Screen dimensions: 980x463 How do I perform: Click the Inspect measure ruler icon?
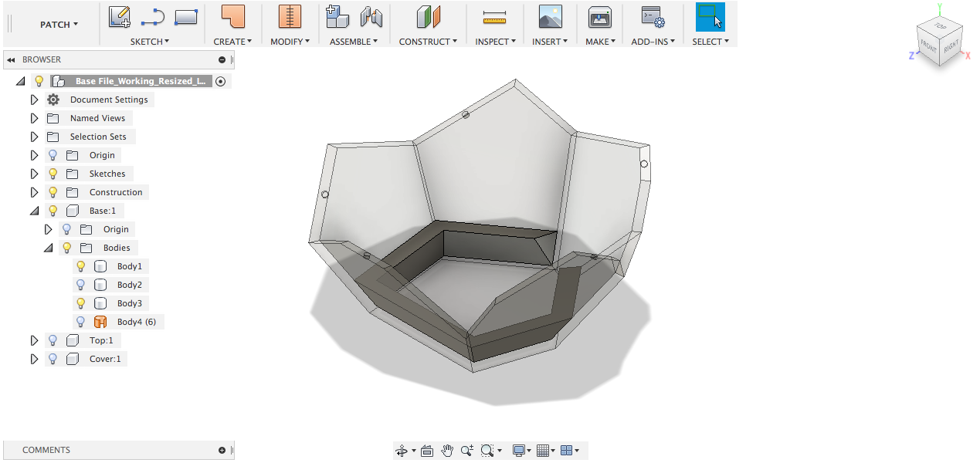493,16
